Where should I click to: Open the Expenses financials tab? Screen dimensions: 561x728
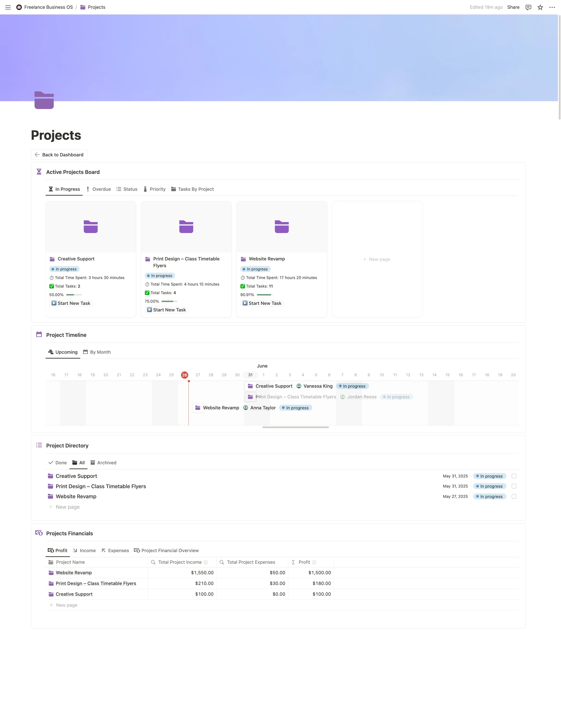115,551
